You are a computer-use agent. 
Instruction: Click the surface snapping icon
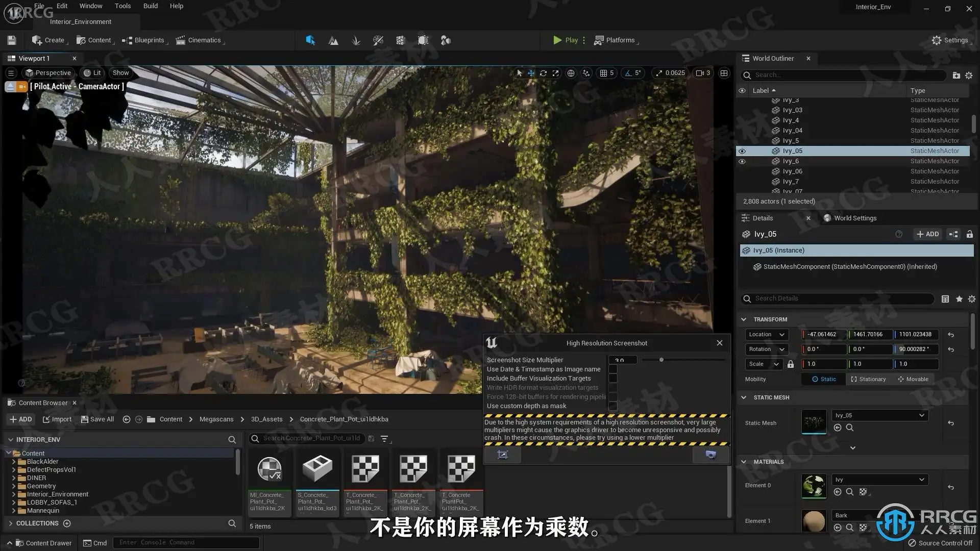586,73
